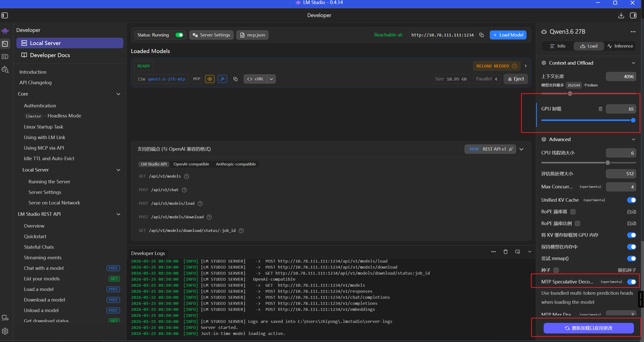Open the REST API v1 docs button
The image size is (644, 342).
[x=490, y=149]
